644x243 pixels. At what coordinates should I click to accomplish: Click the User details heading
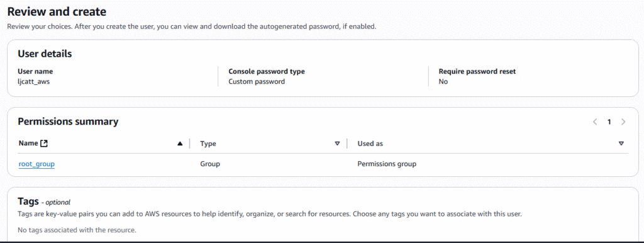tap(45, 54)
